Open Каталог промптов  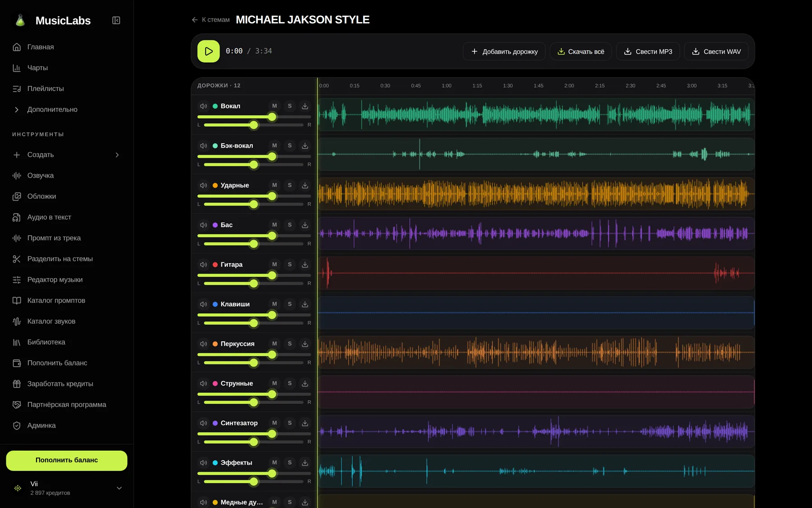(67, 301)
